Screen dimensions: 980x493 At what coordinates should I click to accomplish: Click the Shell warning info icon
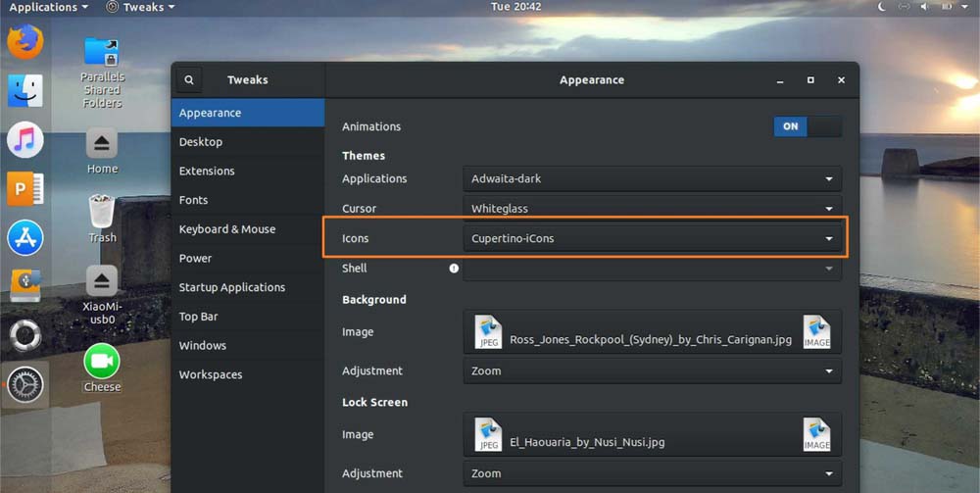454,268
